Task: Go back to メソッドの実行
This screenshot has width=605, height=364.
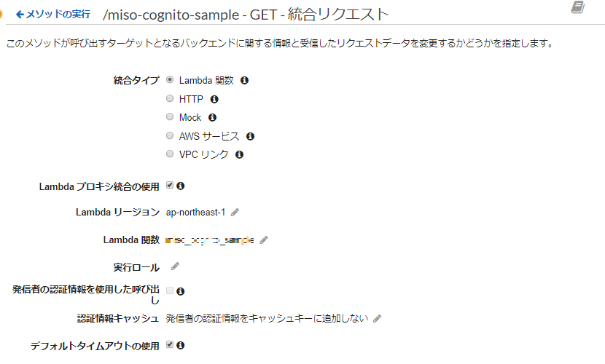Action: (x=52, y=14)
